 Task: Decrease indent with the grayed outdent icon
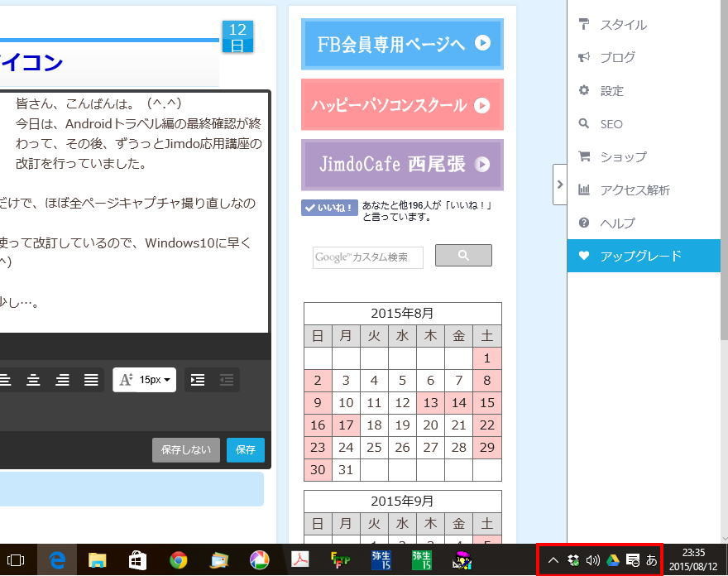tap(227, 380)
